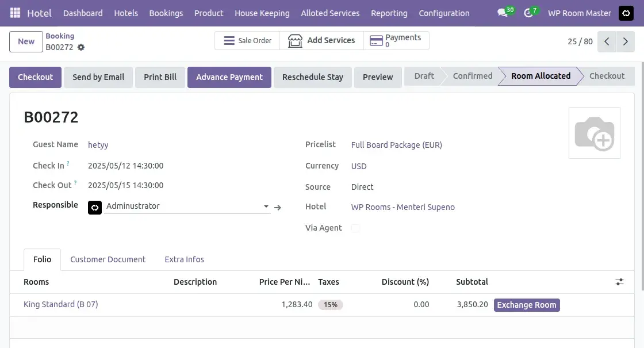
Task: Click the camera add-photo placeholder
Action: pos(594,133)
